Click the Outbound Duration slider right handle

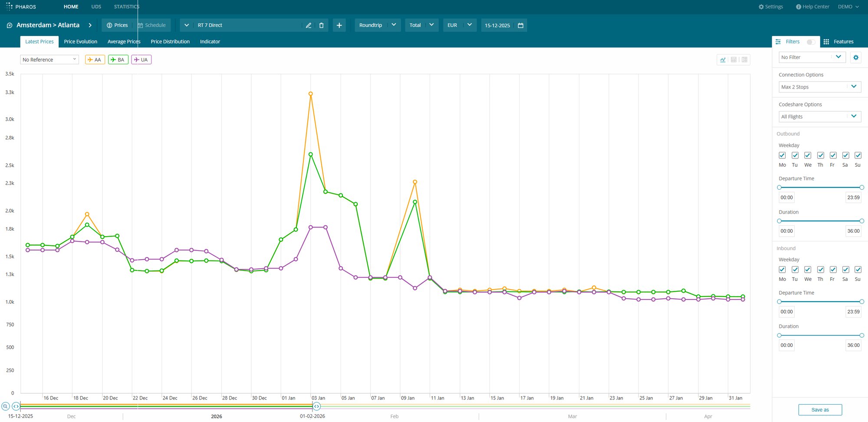point(861,221)
